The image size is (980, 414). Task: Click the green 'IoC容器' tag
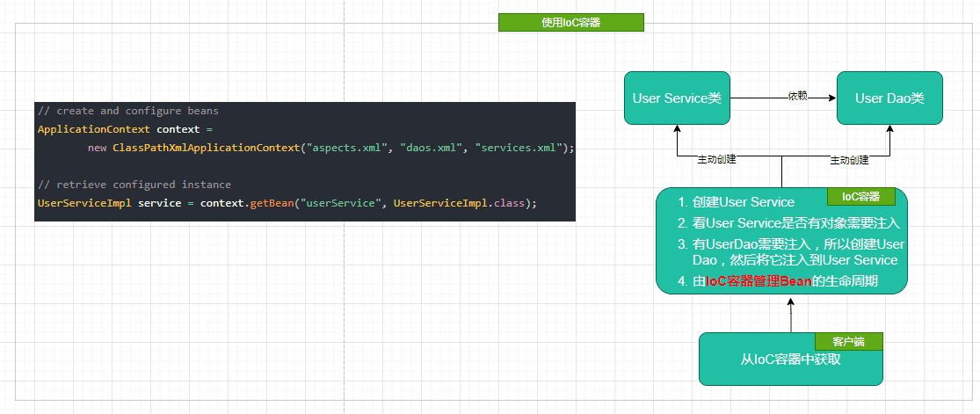[x=861, y=196]
